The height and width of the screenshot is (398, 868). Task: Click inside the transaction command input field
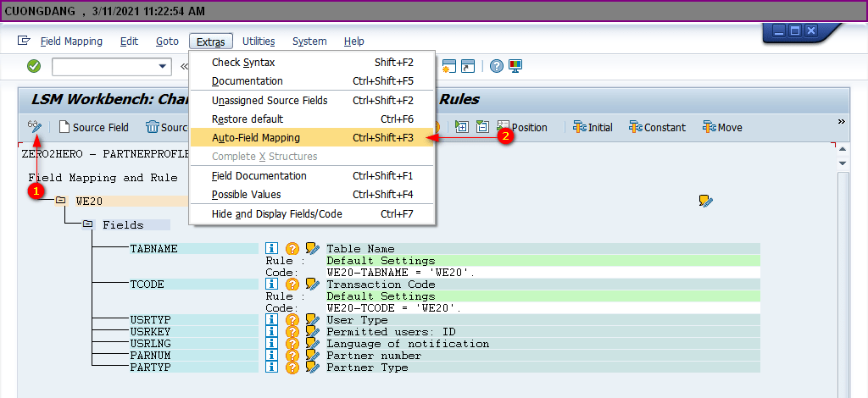(x=103, y=66)
